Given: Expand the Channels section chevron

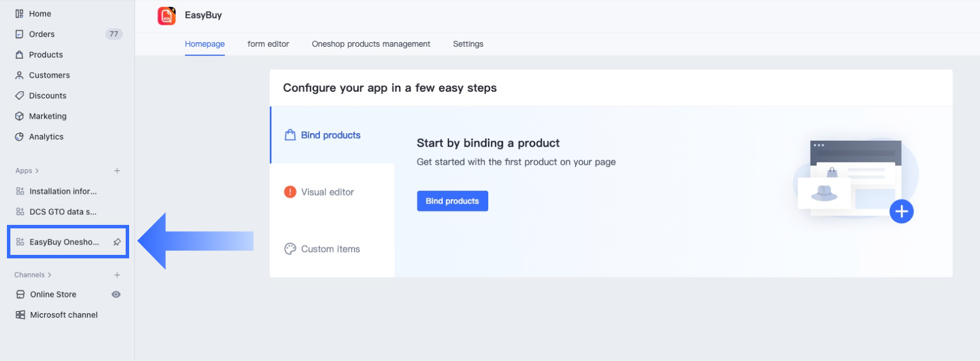Looking at the screenshot, I should [x=50, y=275].
